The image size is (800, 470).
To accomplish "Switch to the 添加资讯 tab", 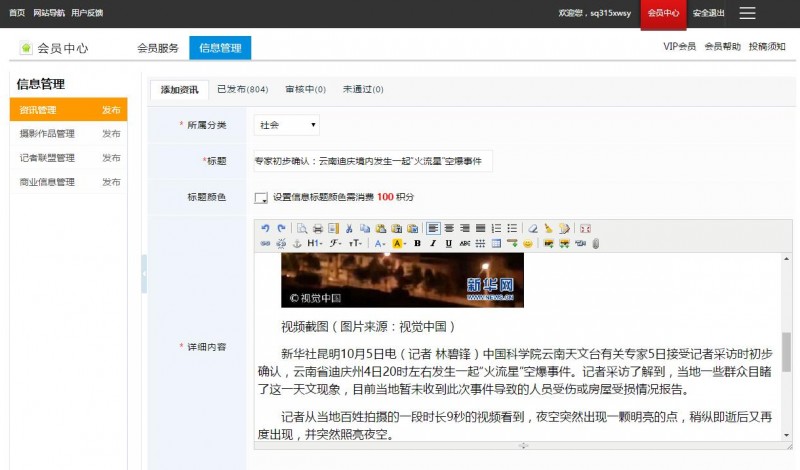I will click(180, 90).
